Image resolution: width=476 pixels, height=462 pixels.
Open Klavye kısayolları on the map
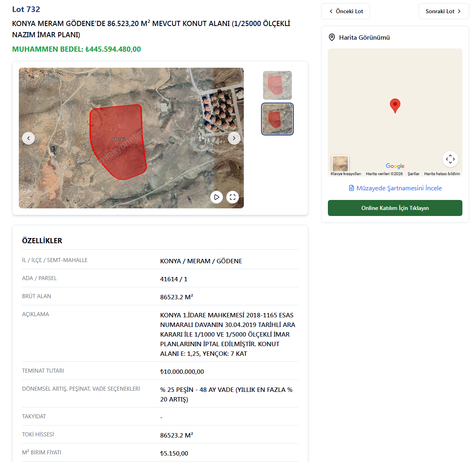pos(346,174)
